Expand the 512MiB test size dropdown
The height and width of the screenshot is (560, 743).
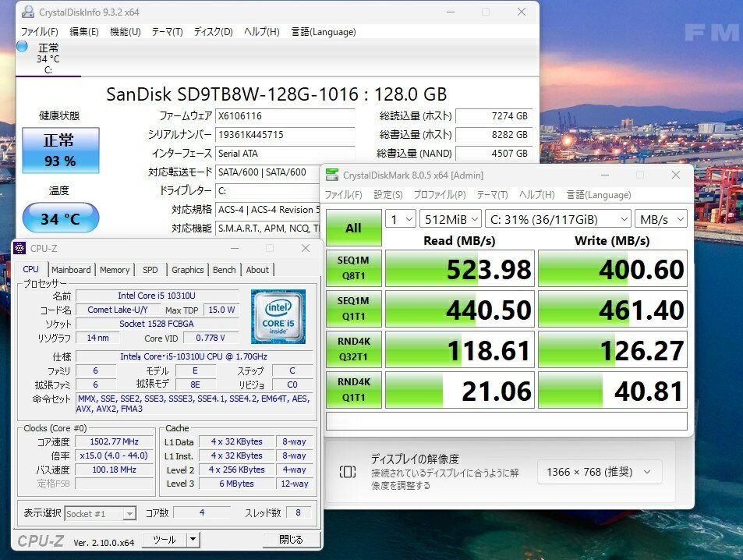click(x=450, y=219)
